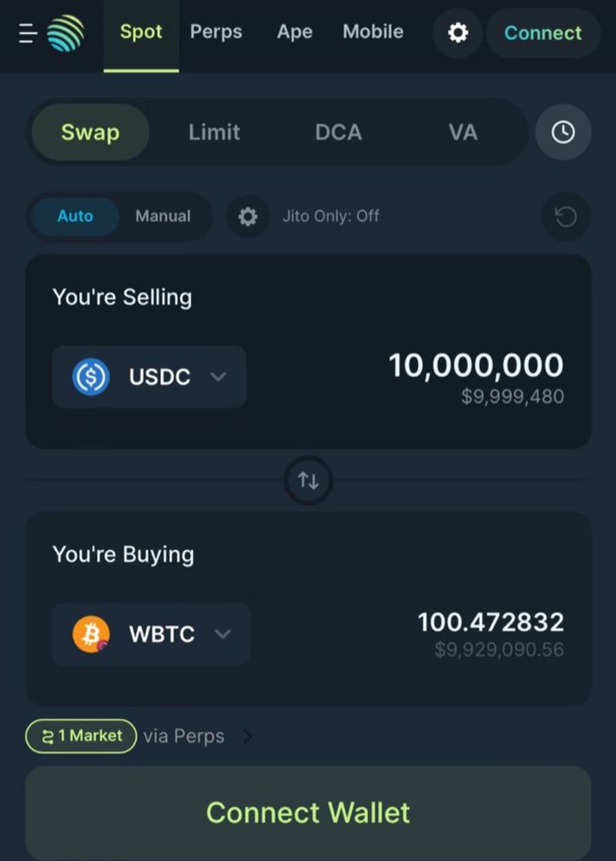
Task: Click the refresh quote icon
Action: point(566,216)
